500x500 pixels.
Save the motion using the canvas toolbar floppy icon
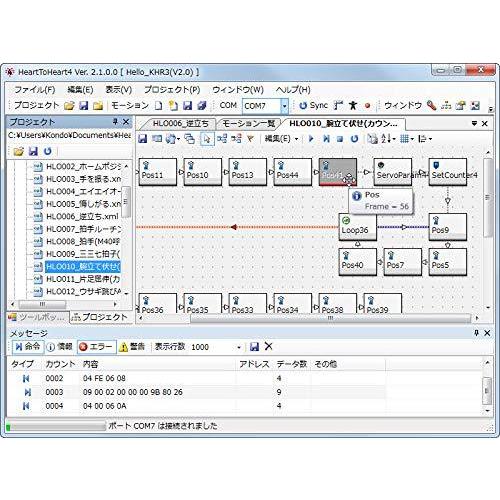click(143, 138)
